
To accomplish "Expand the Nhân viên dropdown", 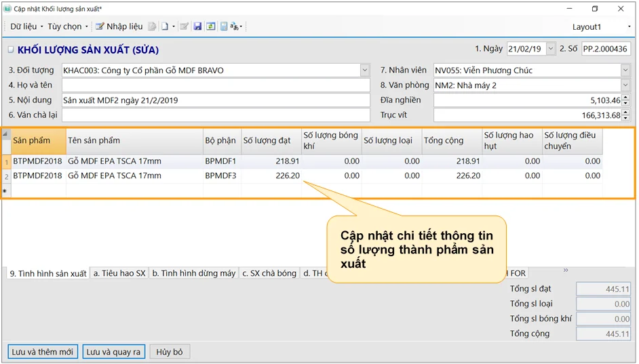I will pos(625,70).
